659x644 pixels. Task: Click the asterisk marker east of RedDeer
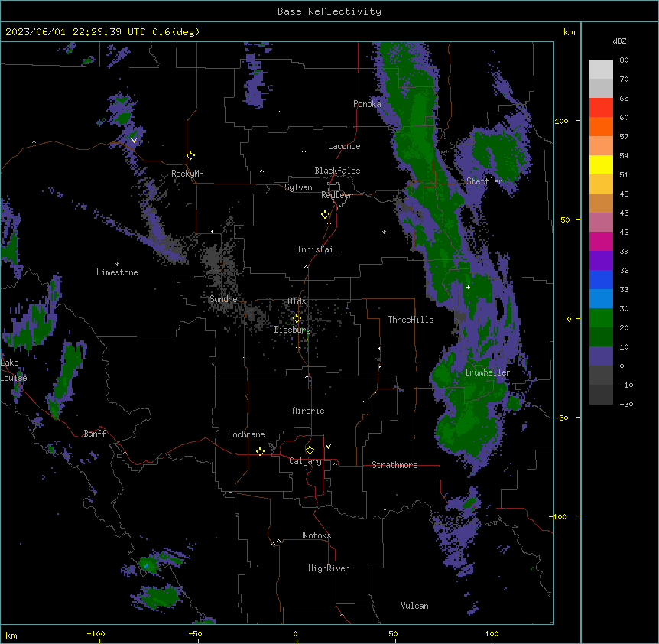click(x=384, y=232)
